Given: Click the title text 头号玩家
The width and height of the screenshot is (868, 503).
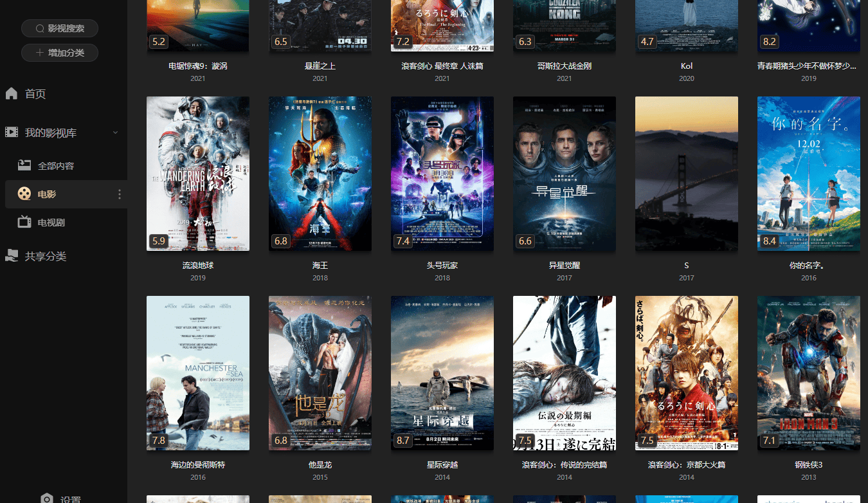Looking at the screenshot, I should coord(442,266).
